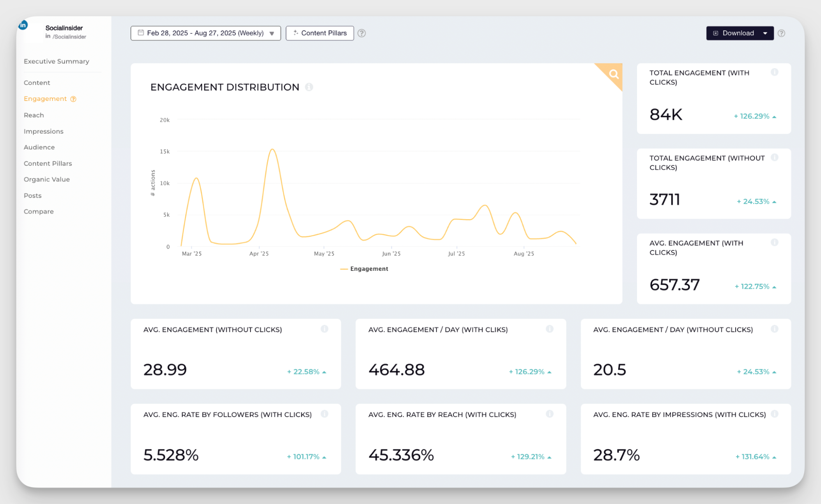Click info icon on Total Engagement With Clicks card

774,72
